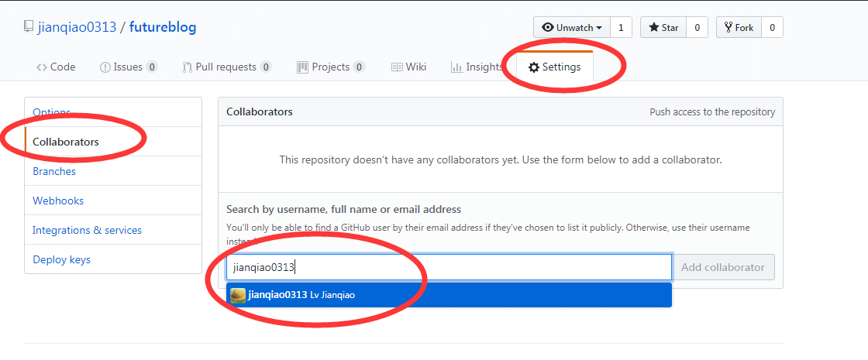This screenshot has width=868, height=360.
Task: Go to the Wiki tab
Action: click(x=408, y=67)
